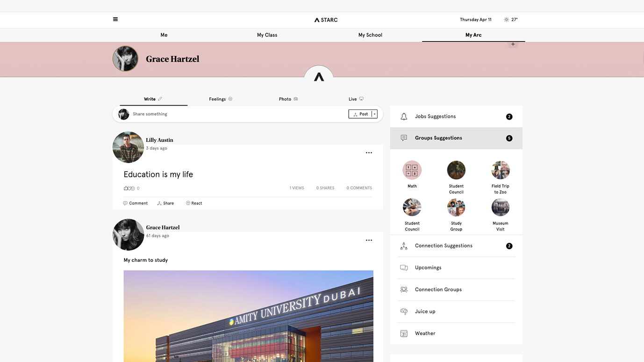Click the sun weather icon
644x362 pixels.
pos(506,20)
